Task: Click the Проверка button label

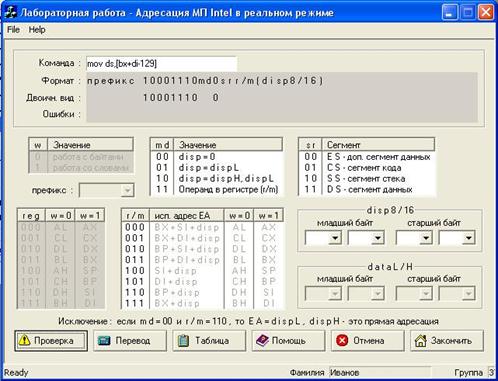Action: [54, 341]
